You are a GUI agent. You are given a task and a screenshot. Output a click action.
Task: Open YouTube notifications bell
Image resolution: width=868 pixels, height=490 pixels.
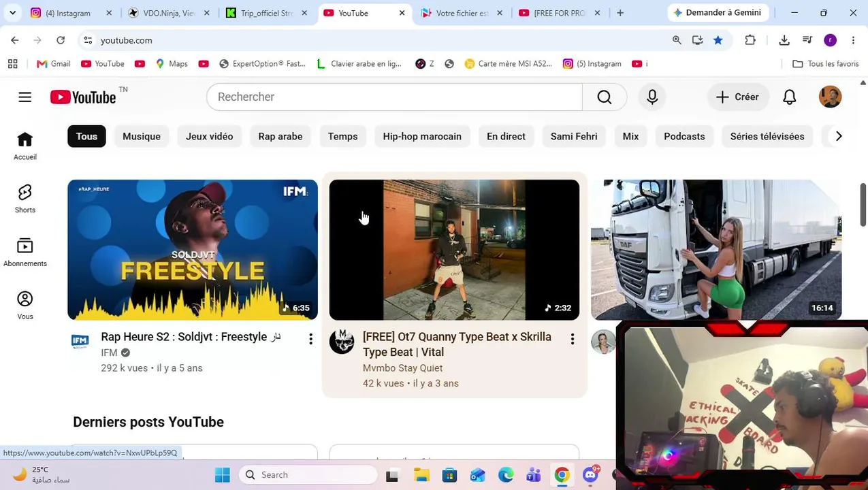790,97
